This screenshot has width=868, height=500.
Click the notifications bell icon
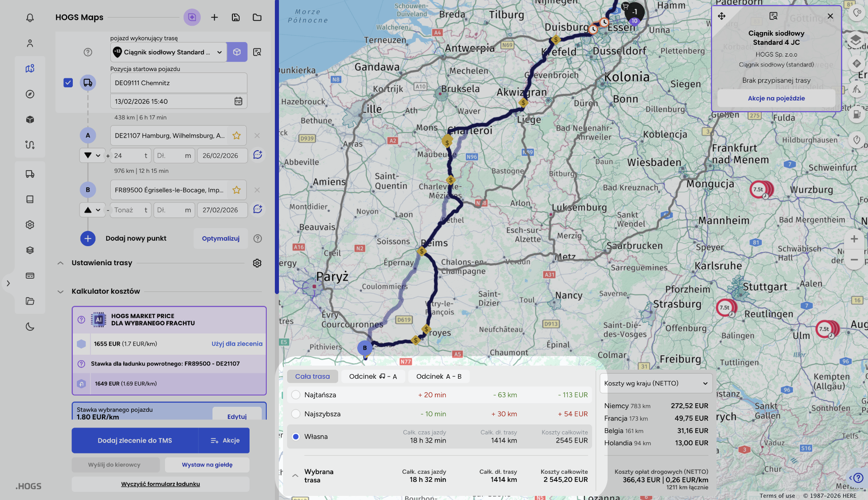coord(30,18)
